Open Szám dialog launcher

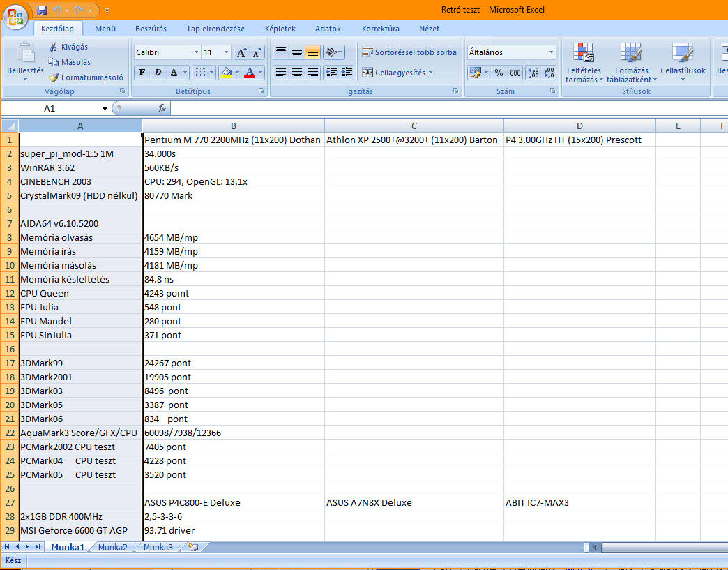[x=552, y=91]
